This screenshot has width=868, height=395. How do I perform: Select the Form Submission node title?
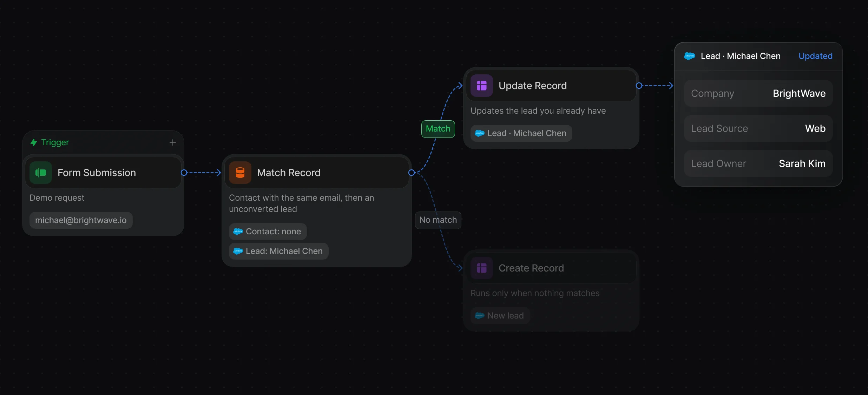97,173
